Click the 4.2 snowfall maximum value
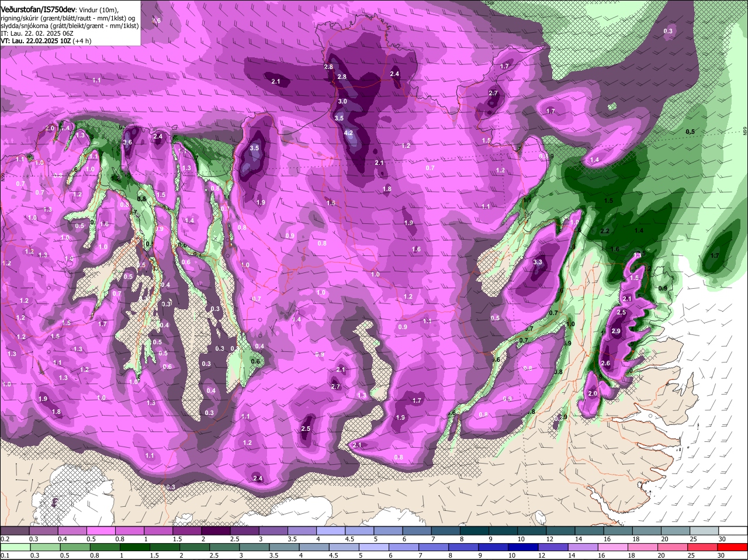Viewport: 748px width, 560px height. (x=349, y=133)
